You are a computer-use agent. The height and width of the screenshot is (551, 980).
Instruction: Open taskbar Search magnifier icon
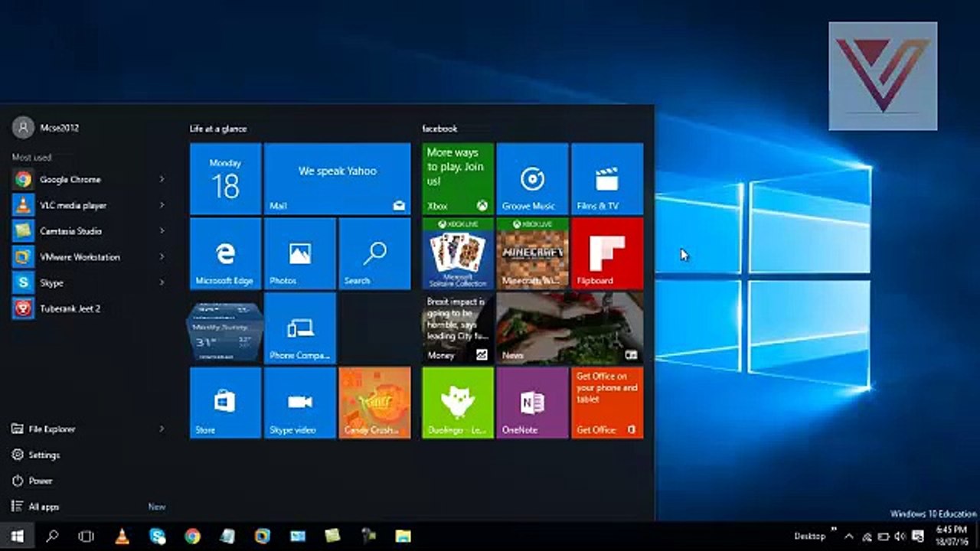tap(52, 536)
